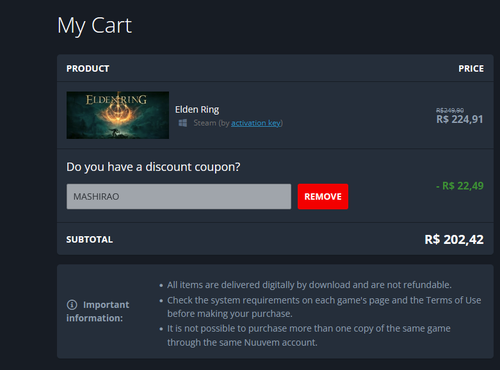Click the red REMOVE coupon button
500x370 pixels.
[x=323, y=196]
